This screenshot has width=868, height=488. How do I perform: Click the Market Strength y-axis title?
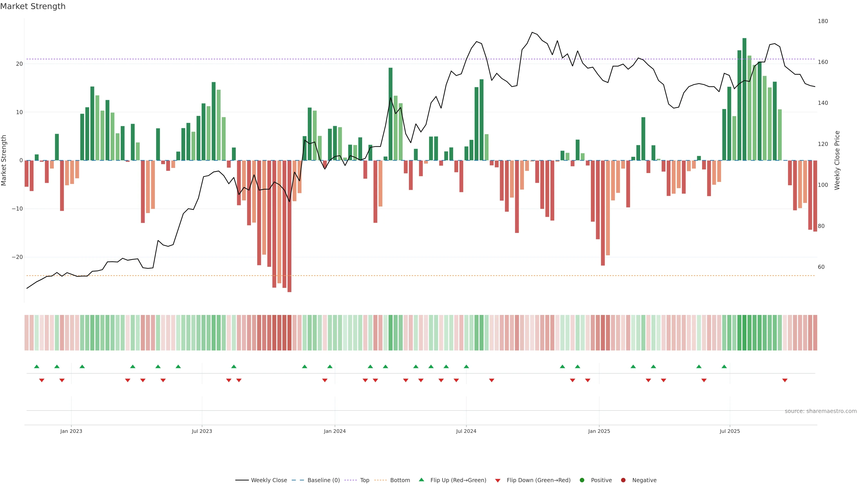tap(4, 160)
